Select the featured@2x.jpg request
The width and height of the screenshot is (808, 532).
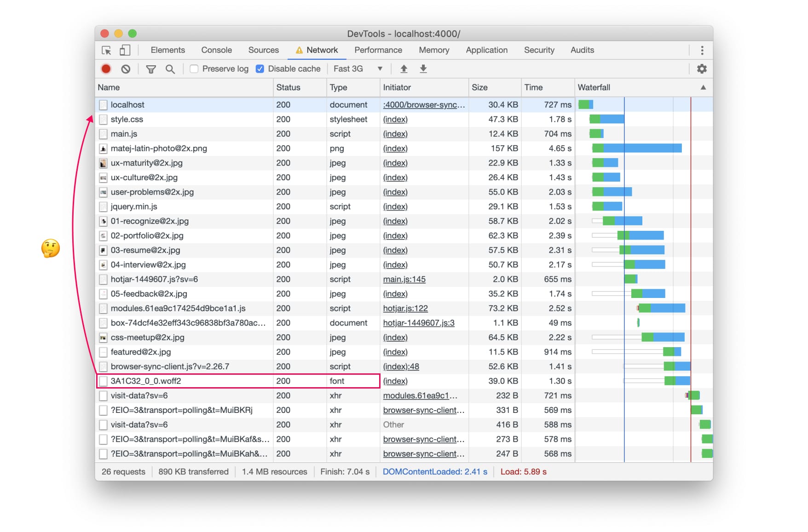404,352
